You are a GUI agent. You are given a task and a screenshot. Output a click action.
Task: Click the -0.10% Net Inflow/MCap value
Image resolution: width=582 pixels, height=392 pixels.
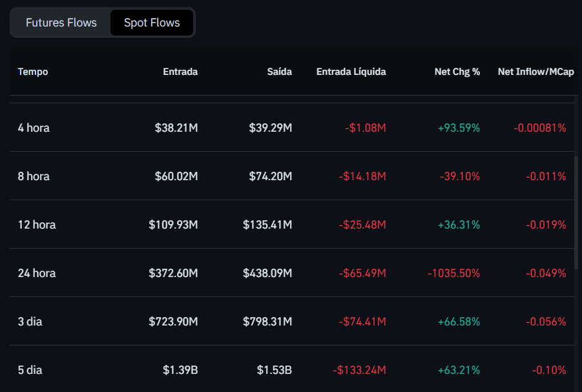(x=547, y=370)
